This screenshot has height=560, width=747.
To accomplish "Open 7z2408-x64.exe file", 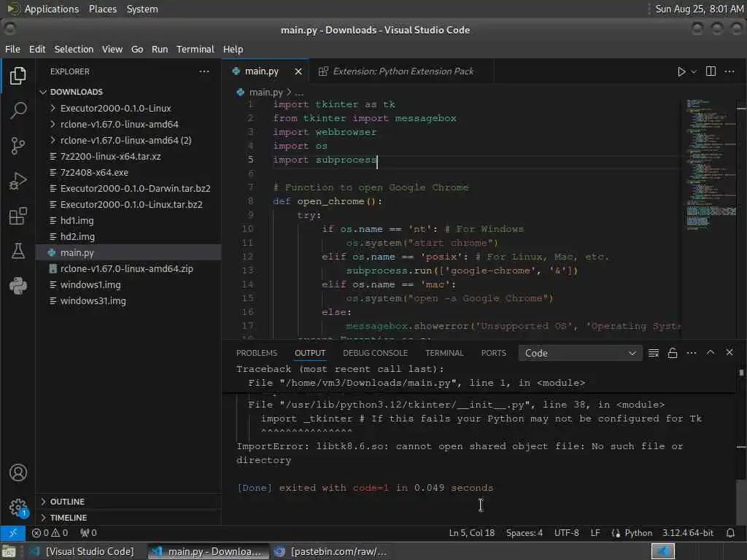I will point(128,172).
